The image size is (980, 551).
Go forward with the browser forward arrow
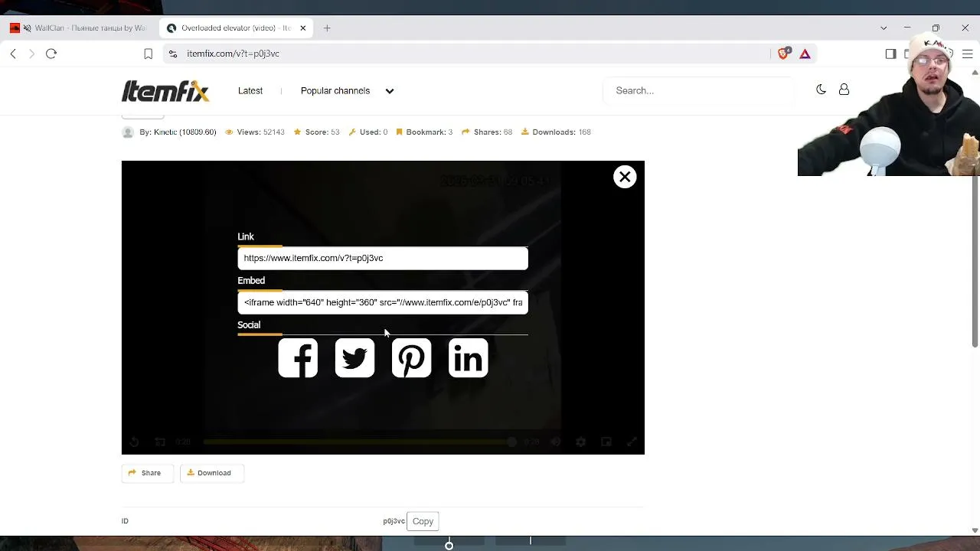(x=31, y=54)
